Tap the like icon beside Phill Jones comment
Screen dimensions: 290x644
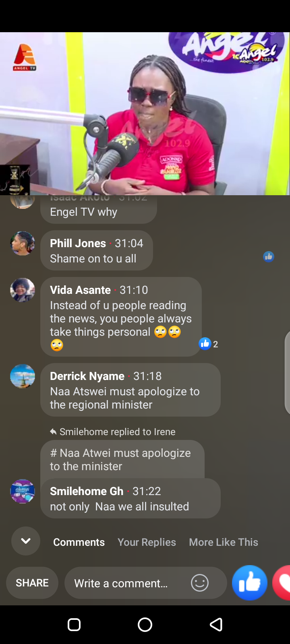coord(269,257)
